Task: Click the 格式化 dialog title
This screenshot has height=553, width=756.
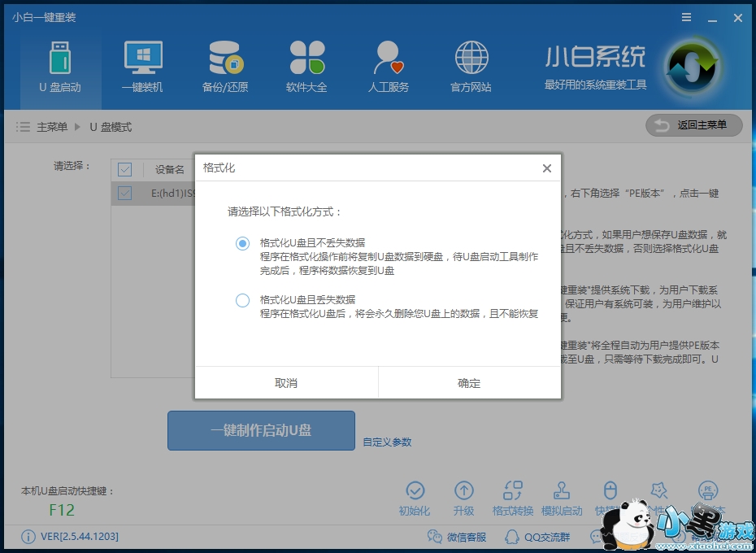Action: [x=219, y=168]
